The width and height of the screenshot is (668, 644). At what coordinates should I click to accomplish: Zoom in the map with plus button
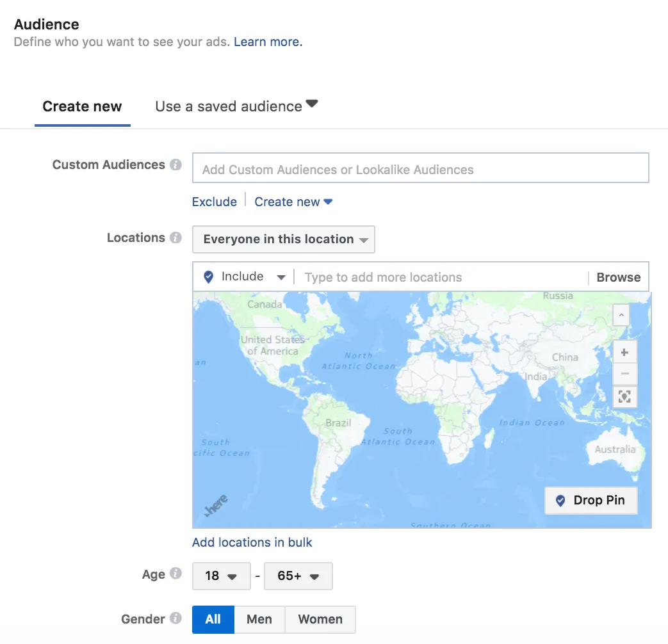click(x=624, y=352)
